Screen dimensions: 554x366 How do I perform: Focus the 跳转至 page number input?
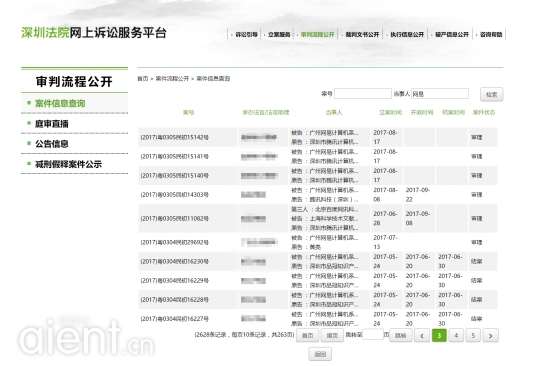point(373,334)
